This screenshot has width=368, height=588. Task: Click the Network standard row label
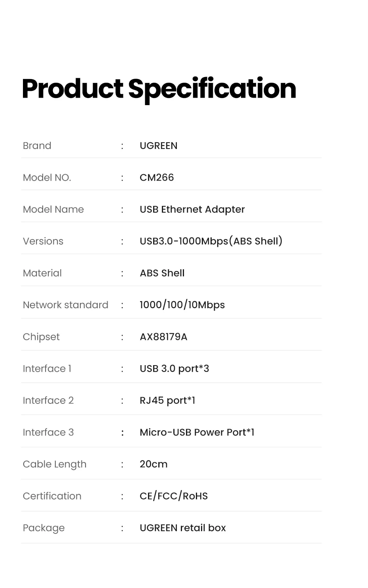pyautogui.click(x=65, y=305)
